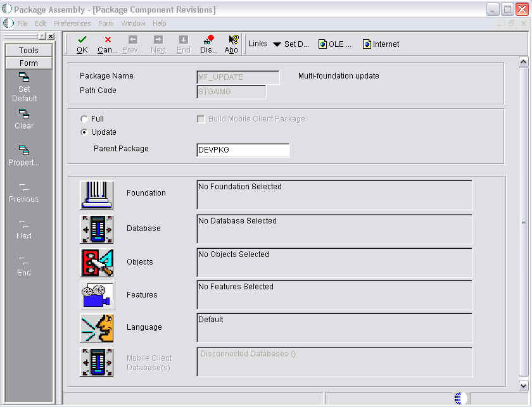The width and height of the screenshot is (532, 407).
Task: Open the Form menu
Action: pos(106,23)
